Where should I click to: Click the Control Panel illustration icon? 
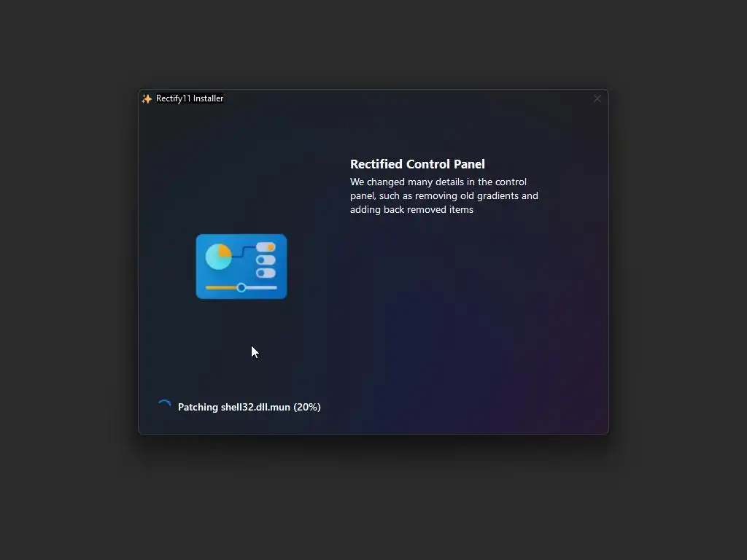pyautogui.click(x=241, y=267)
